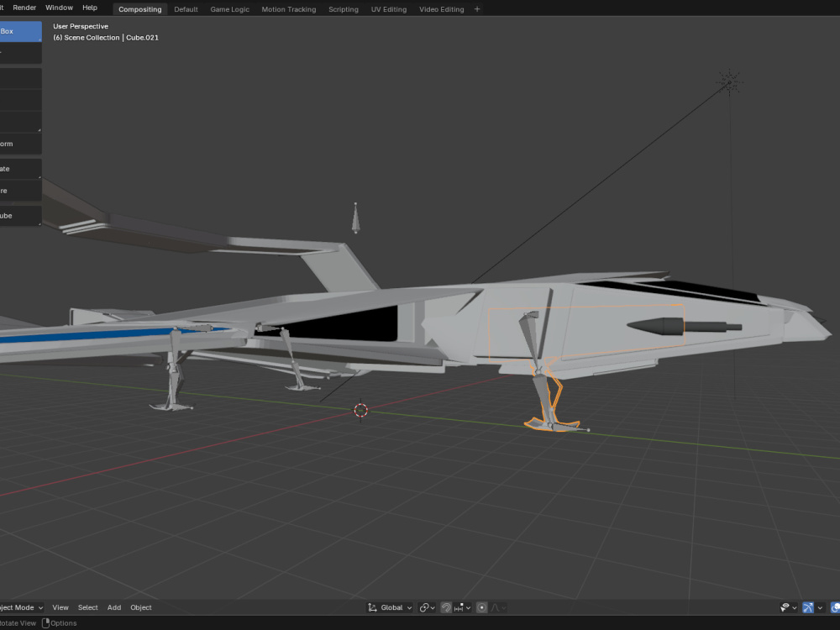The width and height of the screenshot is (840, 630).
Task: Add a new workspace with plus icon
Action: [477, 9]
